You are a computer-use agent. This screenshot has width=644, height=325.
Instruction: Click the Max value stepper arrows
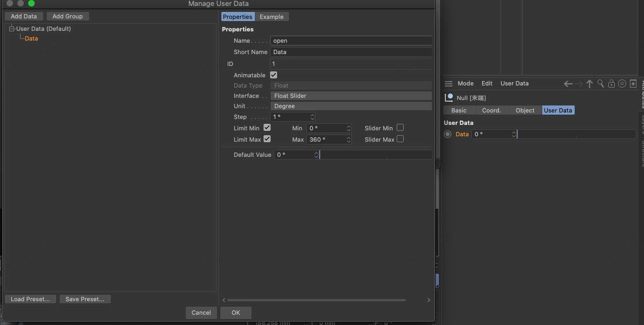click(349, 140)
